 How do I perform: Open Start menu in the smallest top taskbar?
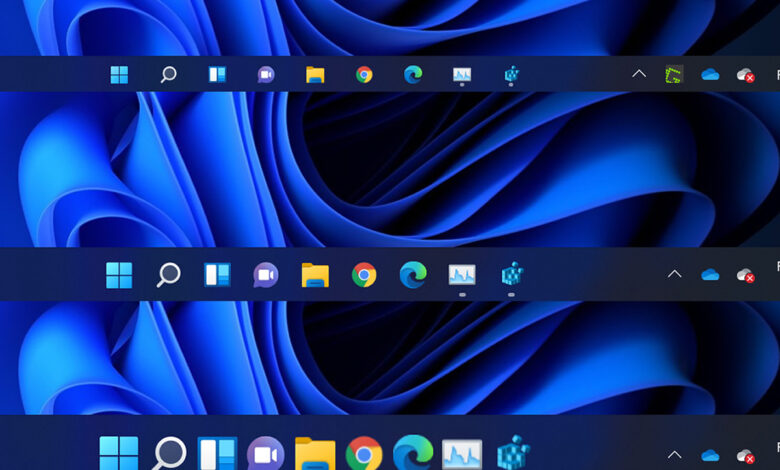[x=119, y=74]
